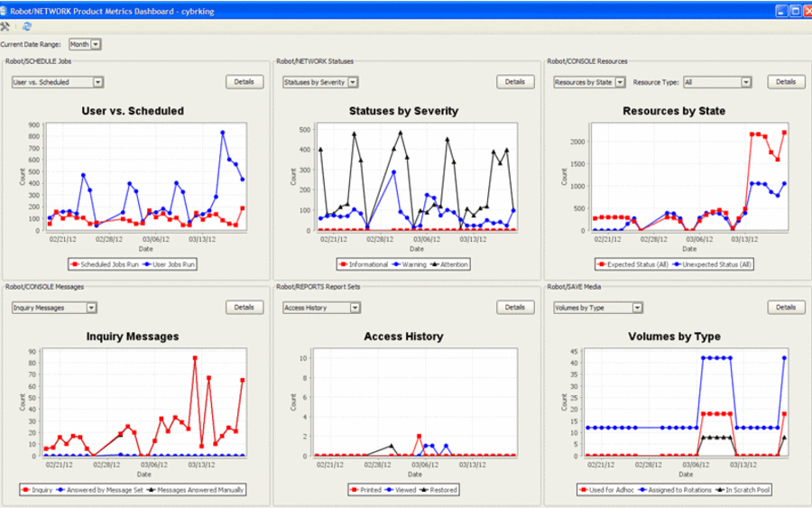The image size is (812, 508).
Task: Click User Jobs Run legend entry
Action: [169, 264]
